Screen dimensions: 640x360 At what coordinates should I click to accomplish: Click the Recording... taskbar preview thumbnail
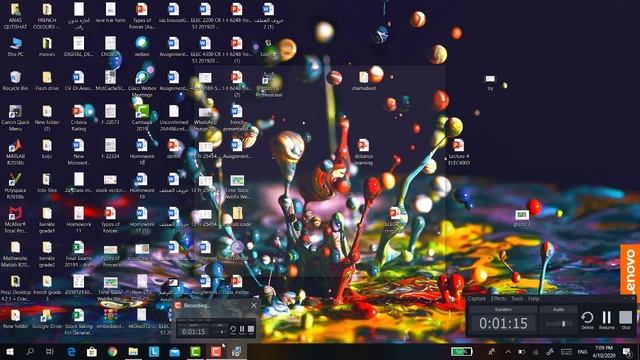[x=216, y=320]
